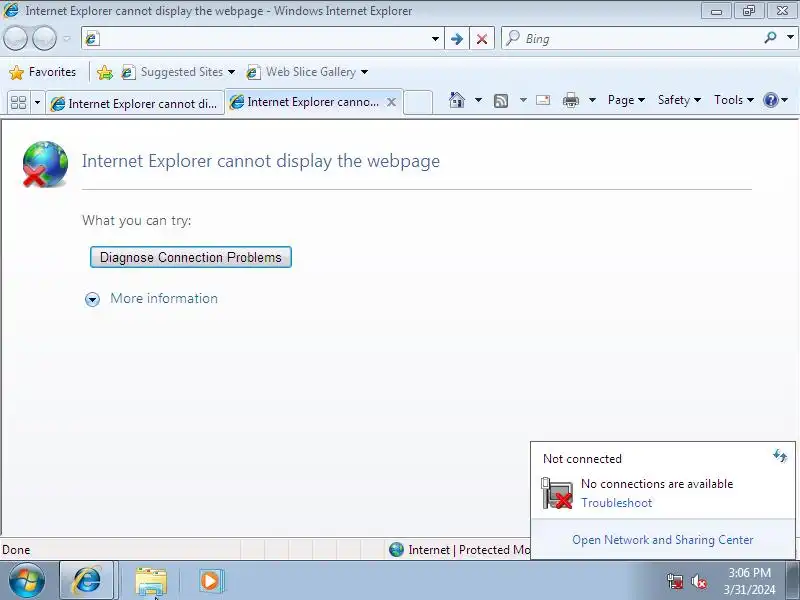Expand More information section

(x=152, y=298)
